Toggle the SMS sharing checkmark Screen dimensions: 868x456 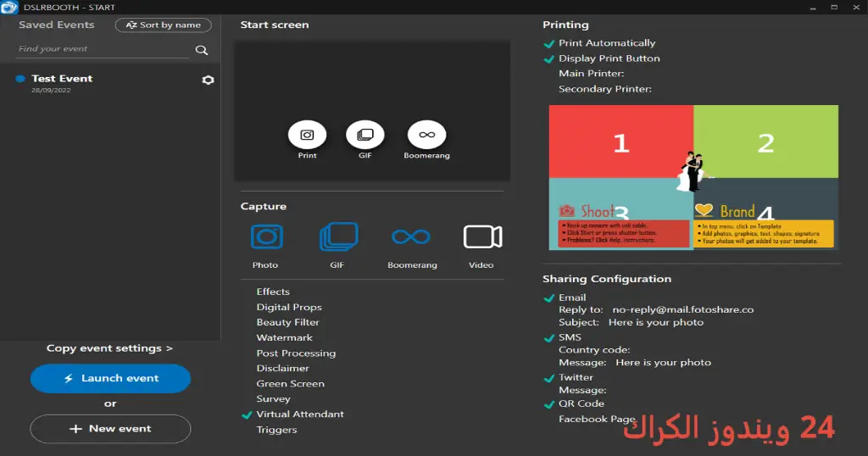pyautogui.click(x=549, y=338)
